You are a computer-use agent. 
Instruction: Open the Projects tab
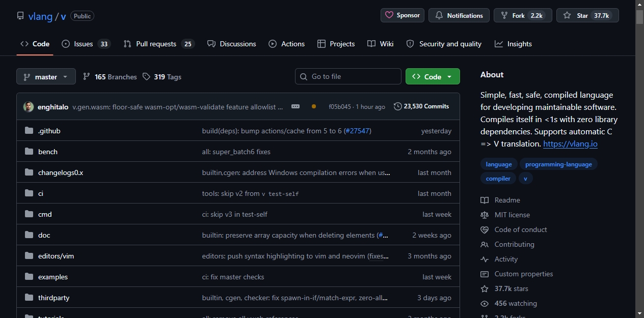point(336,44)
